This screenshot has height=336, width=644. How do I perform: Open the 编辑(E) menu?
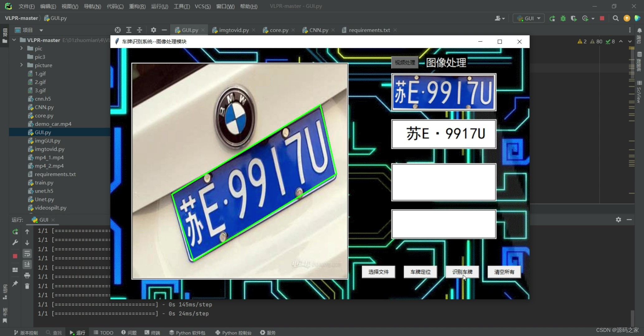48,6
